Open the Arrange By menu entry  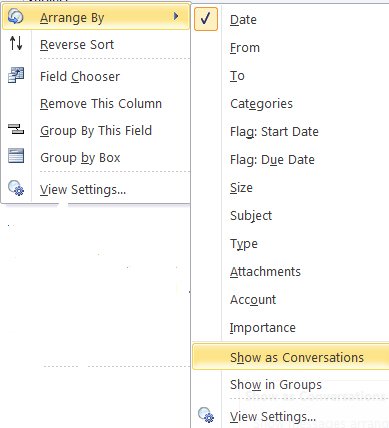click(x=96, y=17)
